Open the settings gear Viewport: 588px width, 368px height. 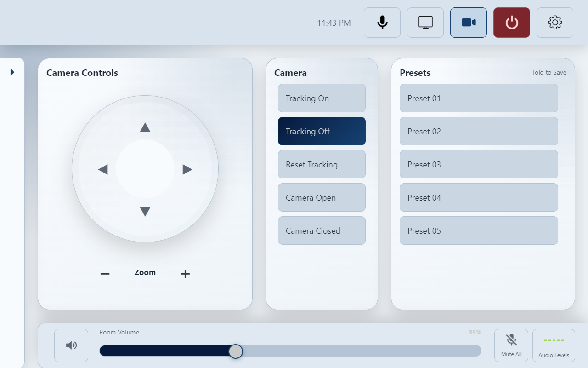tap(555, 23)
